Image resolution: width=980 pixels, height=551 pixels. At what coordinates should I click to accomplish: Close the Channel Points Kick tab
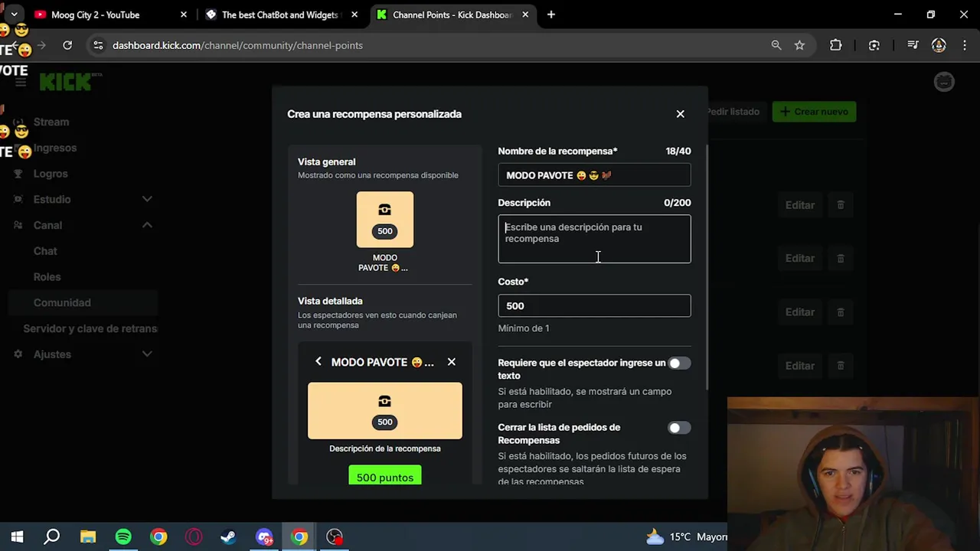click(x=525, y=15)
